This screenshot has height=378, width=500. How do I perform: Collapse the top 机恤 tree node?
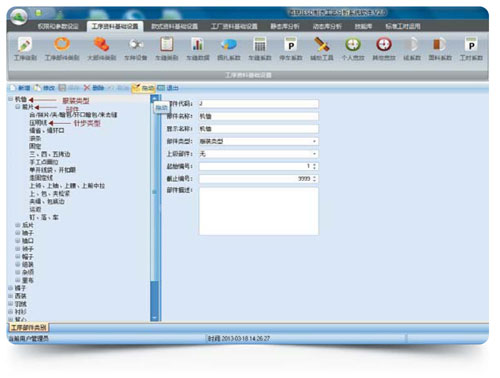point(11,99)
